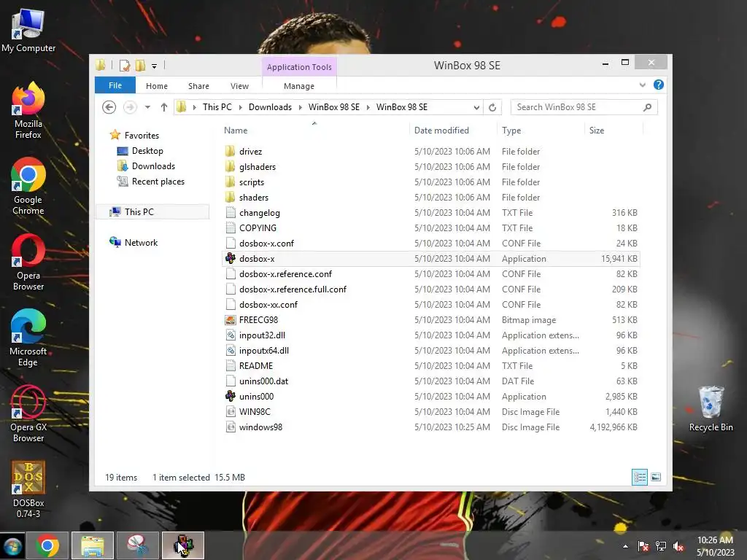Click This PC in the address bar
This screenshot has width=747, height=560.
click(x=217, y=107)
